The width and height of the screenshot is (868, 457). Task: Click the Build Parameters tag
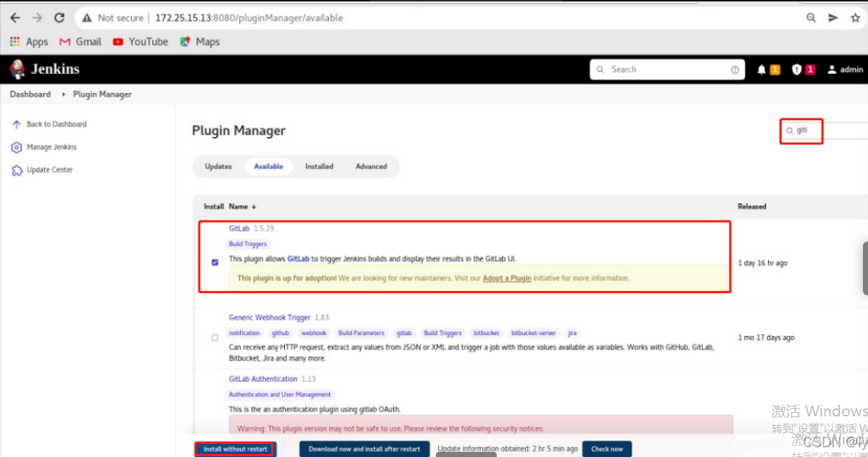click(361, 333)
